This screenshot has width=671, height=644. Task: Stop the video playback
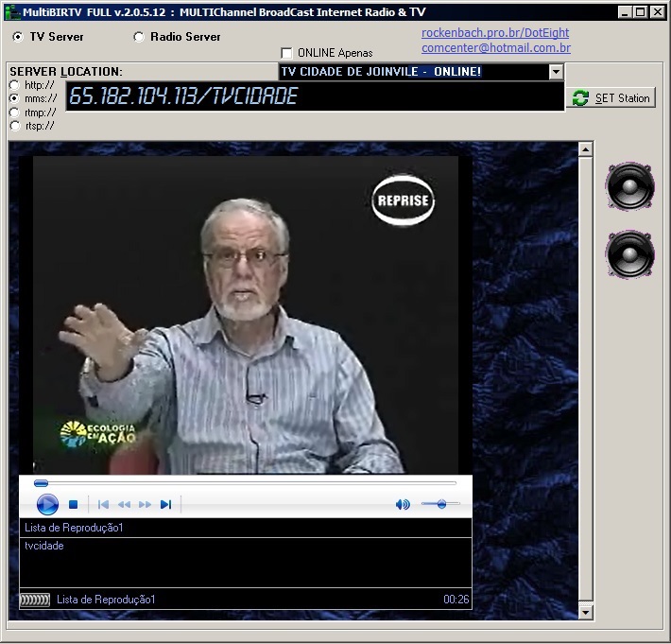pyautogui.click(x=73, y=505)
